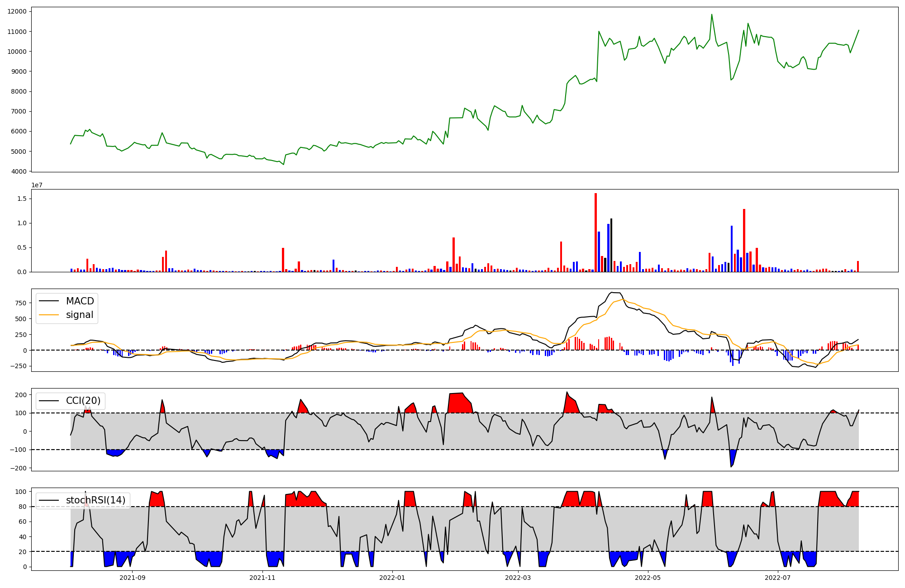Click the 2022-07 x-axis date label
Screen dimensions: 905x588
[777, 578]
